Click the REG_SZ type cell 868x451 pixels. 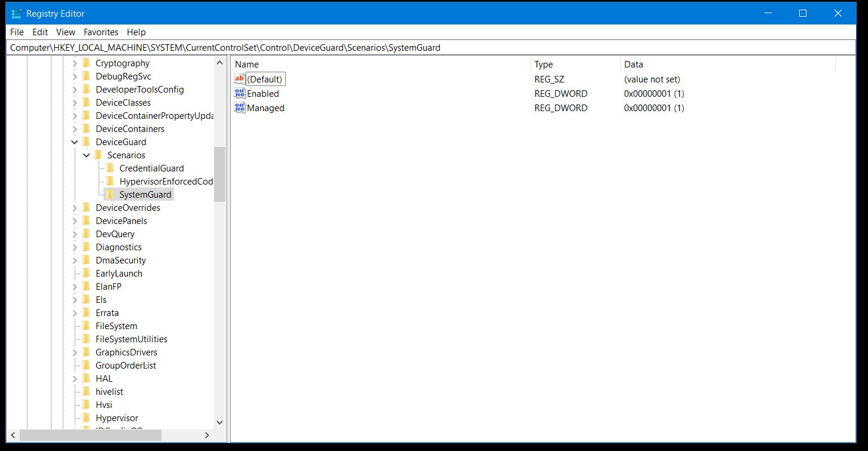click(x=549, y=79)
